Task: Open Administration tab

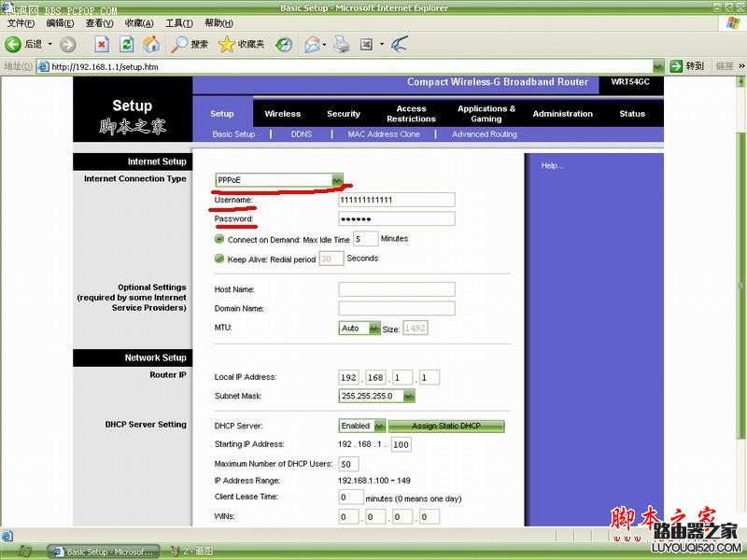Action: [x=563, y=113]
